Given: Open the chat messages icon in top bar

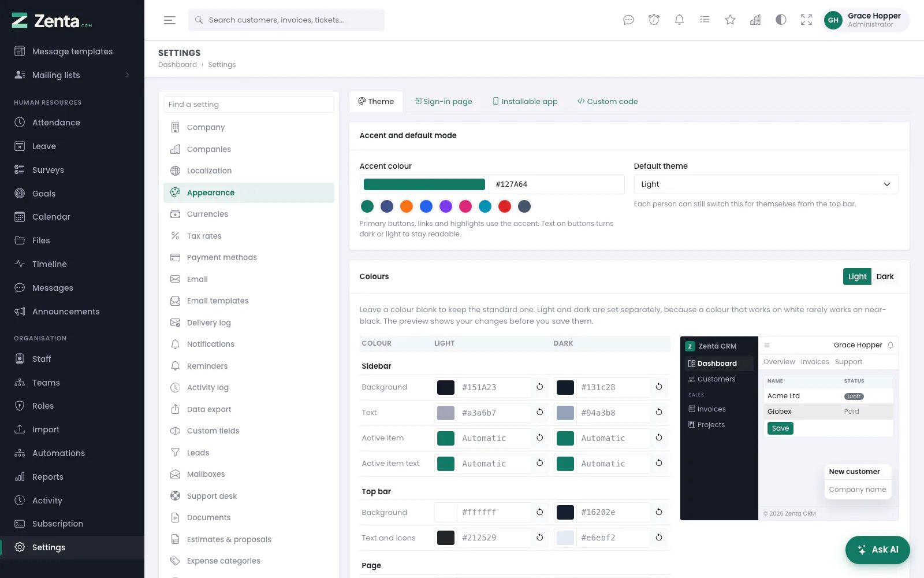Looking at the screenshot, I should click(x=628, y=20).
